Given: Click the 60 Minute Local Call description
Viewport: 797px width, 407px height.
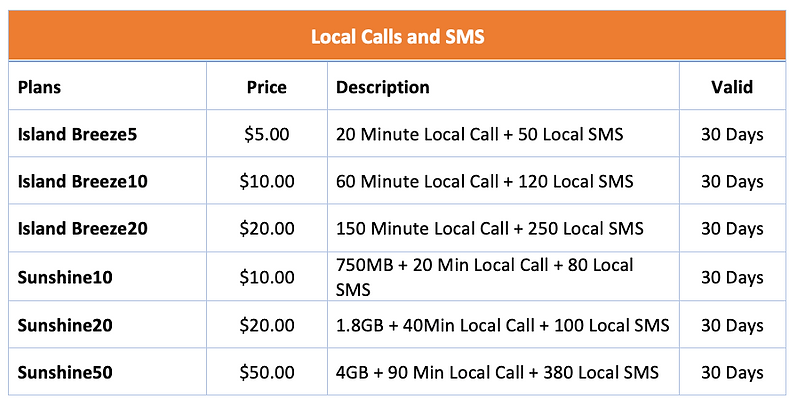Looking at the screenshot, I should [484, 181].
